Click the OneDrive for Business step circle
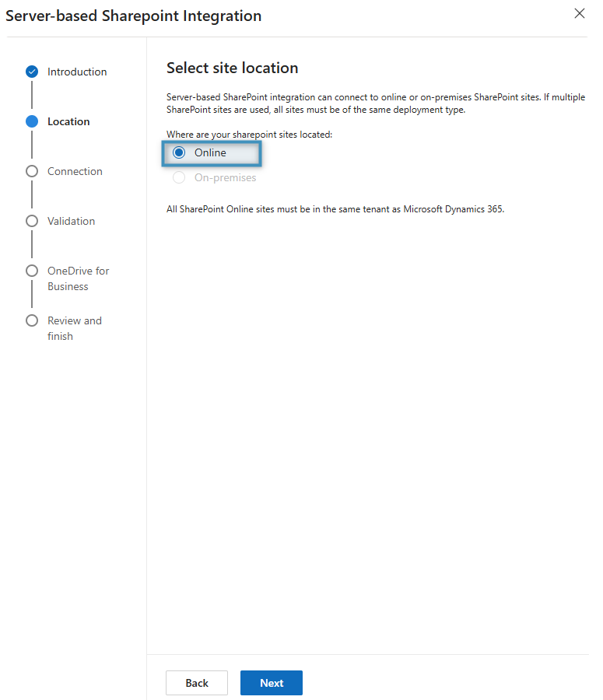 32,271
